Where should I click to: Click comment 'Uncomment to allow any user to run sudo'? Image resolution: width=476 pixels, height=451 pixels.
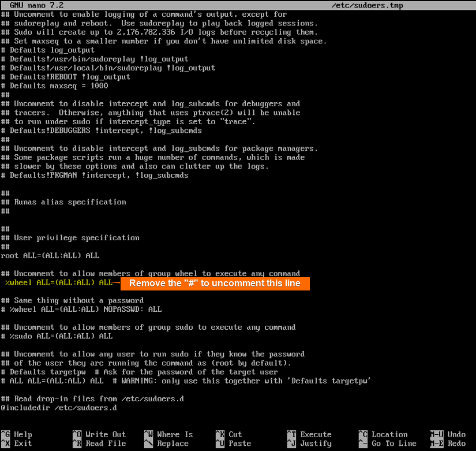pyautogui.click(x=153, y=354)
